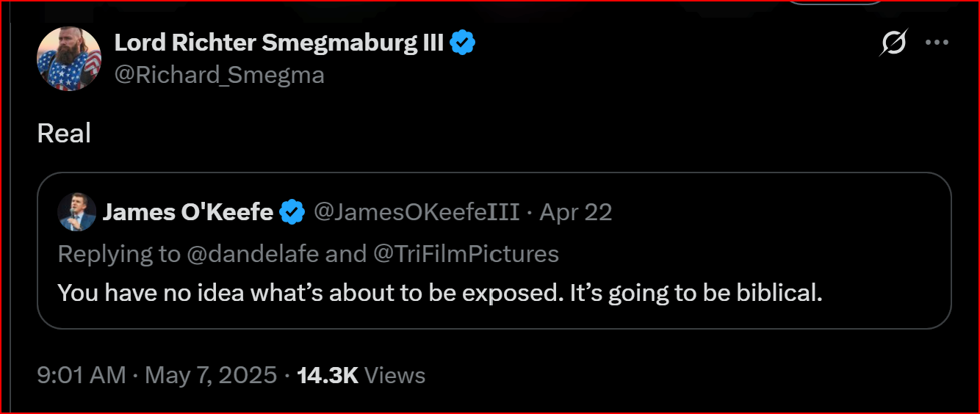Open the @dandelafe mention
Image resolution: width=980 pixels, height=414 pixels.
click(x=255, y=254)
